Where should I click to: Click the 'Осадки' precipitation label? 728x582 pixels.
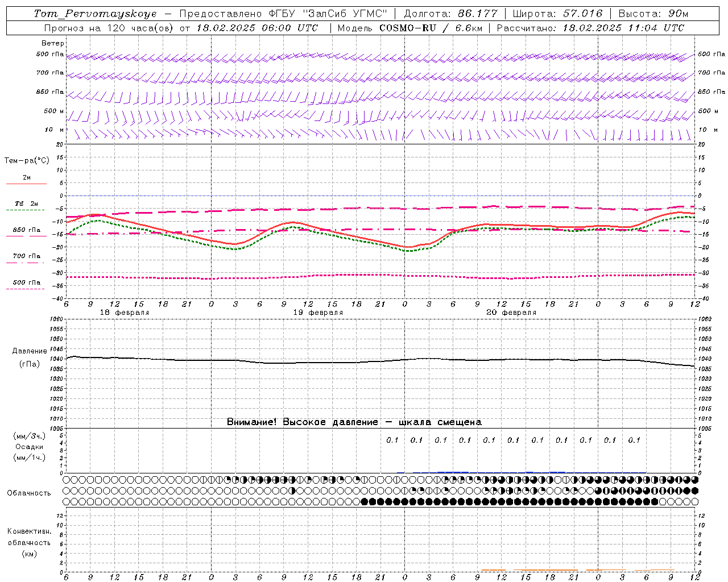[x=29, y=447]
